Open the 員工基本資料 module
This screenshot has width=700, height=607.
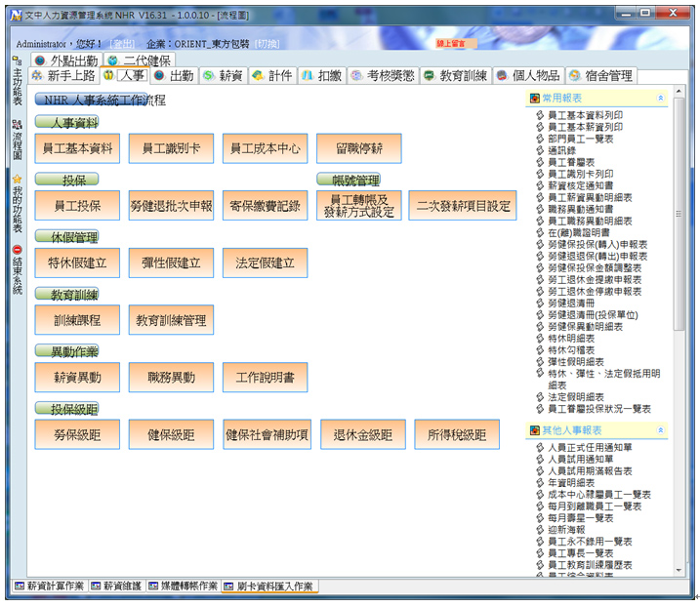pyautogui.click(x=77, y=149)
